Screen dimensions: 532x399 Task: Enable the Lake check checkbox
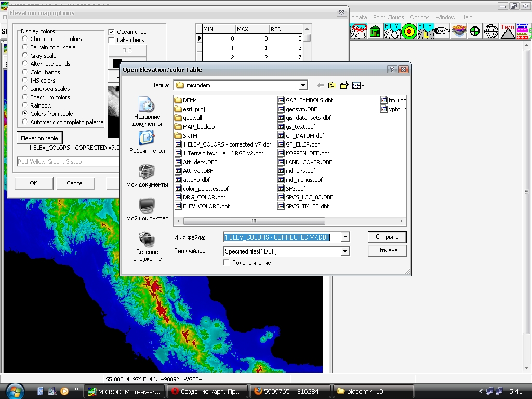111,40
